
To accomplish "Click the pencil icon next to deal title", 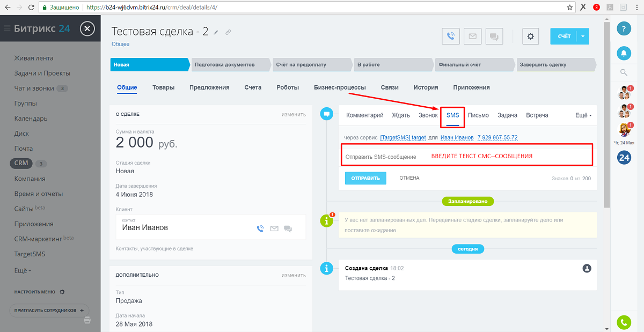I will pos(216,32).
